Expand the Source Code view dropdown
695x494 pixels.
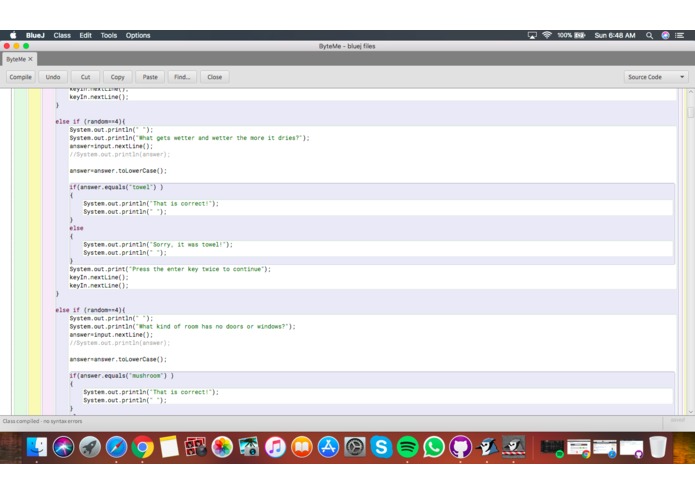point(656,77)
